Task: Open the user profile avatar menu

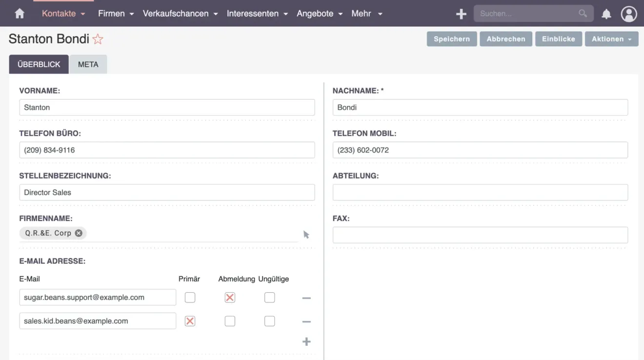Action: click(629, 13)
